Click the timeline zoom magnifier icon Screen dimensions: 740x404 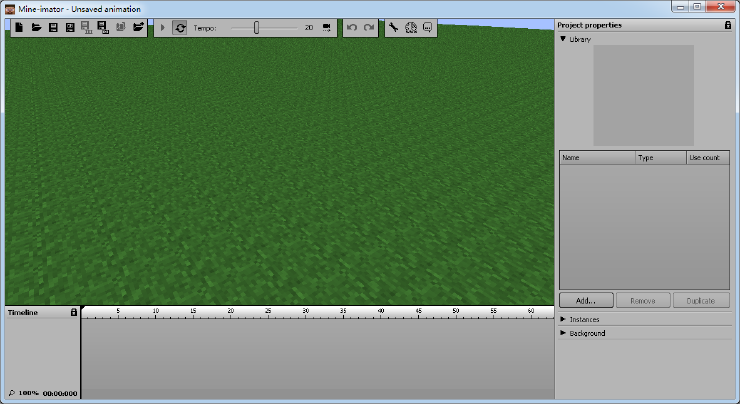click(x=11, y=393)
